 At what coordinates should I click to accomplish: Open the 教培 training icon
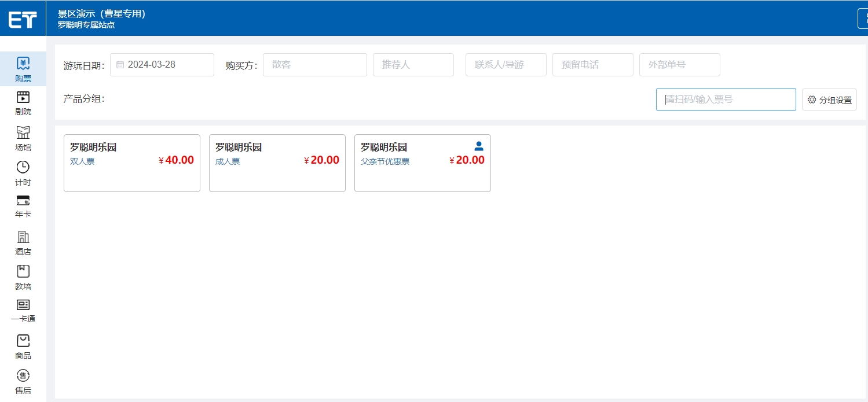(23, 271)
